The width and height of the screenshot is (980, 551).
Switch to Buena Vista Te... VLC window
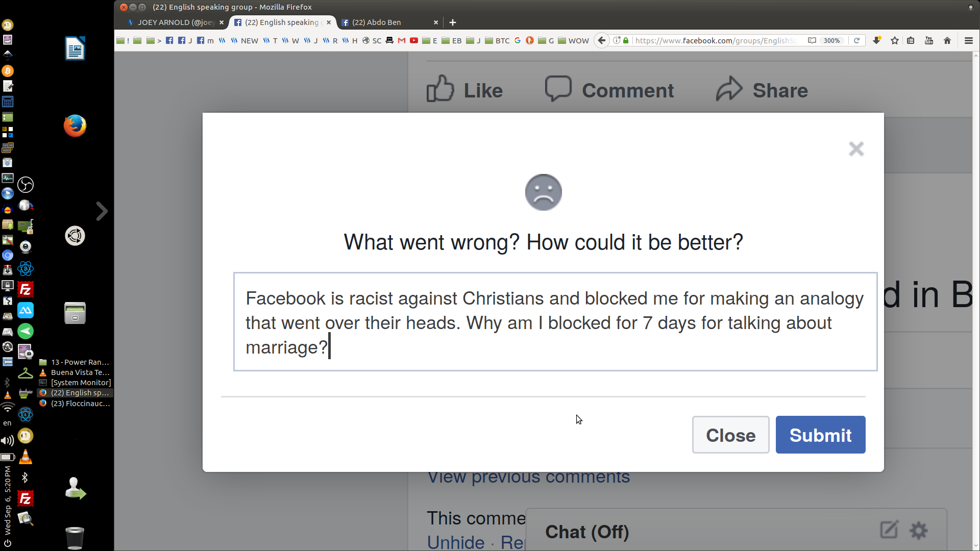(75, 372)
